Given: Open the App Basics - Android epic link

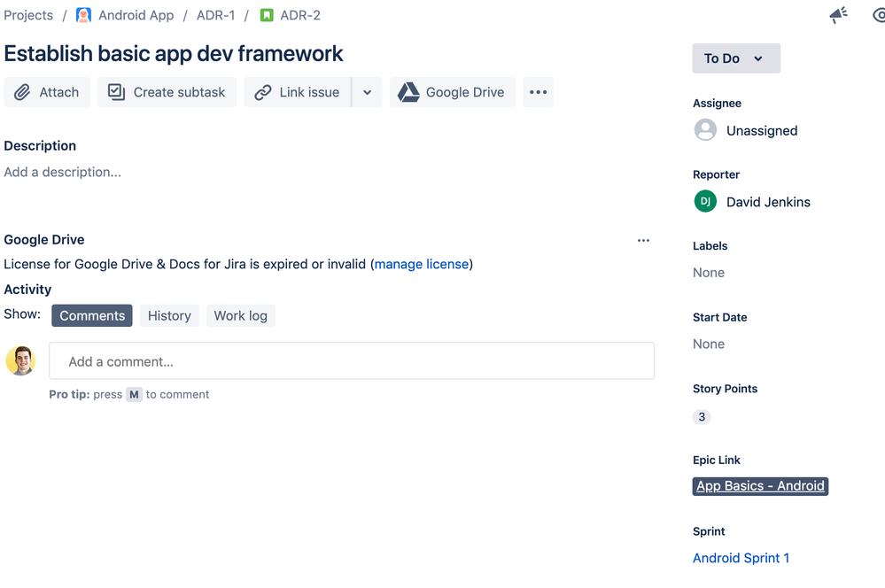Looking at the screenshot, I should click(760, 486).
